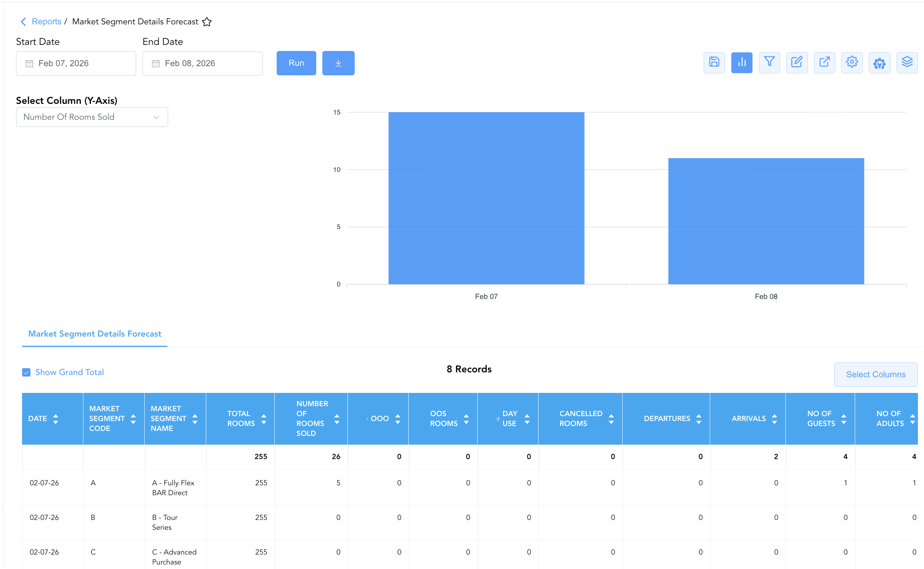
Task: Click the edit pencil icon
Action: coord(797,63)
